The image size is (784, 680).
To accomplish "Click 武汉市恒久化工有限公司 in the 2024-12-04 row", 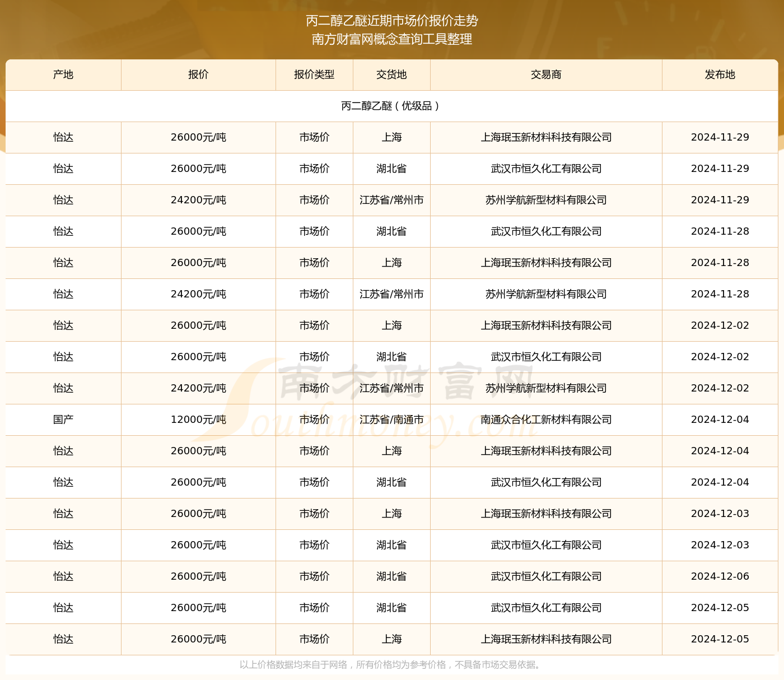I will coord(546,482).
